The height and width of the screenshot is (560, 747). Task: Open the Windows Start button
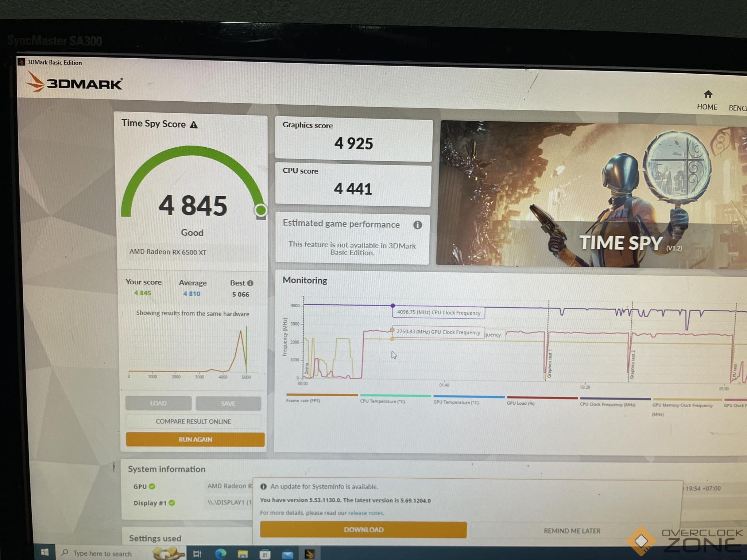point(44,553)
